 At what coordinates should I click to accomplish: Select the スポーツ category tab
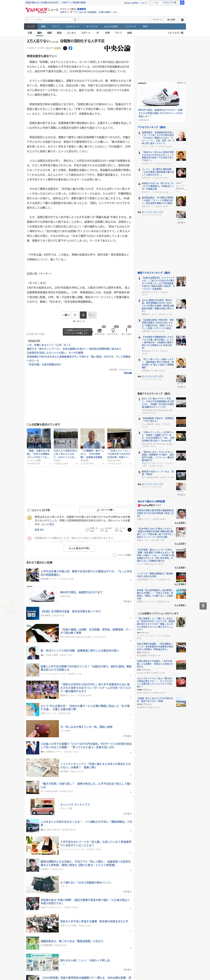point(85,33)
